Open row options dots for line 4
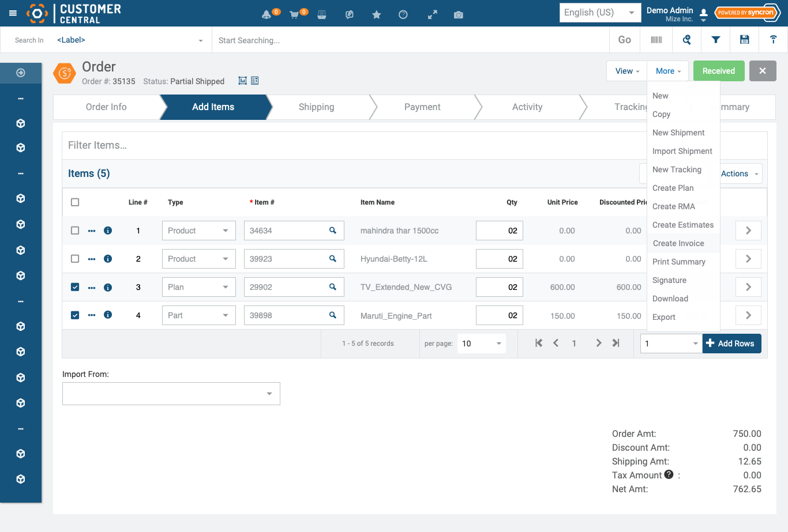 (92, 315)
